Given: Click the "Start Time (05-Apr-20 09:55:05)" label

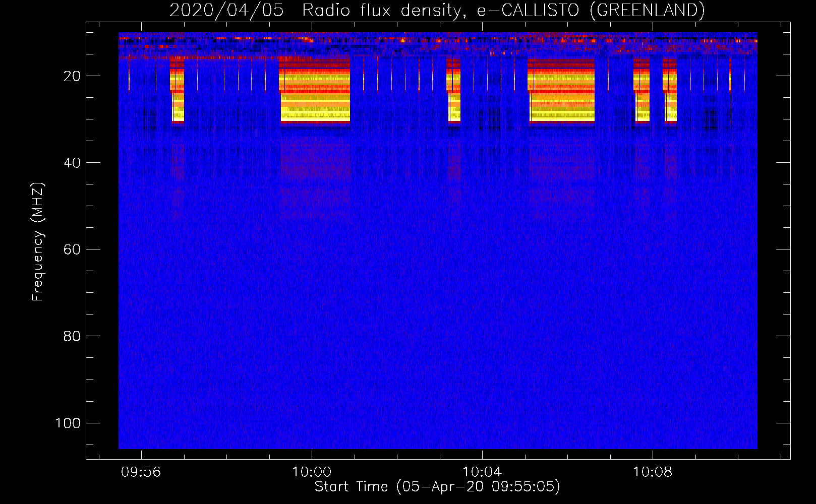Looking at the screenshot, I should (437, 487).
